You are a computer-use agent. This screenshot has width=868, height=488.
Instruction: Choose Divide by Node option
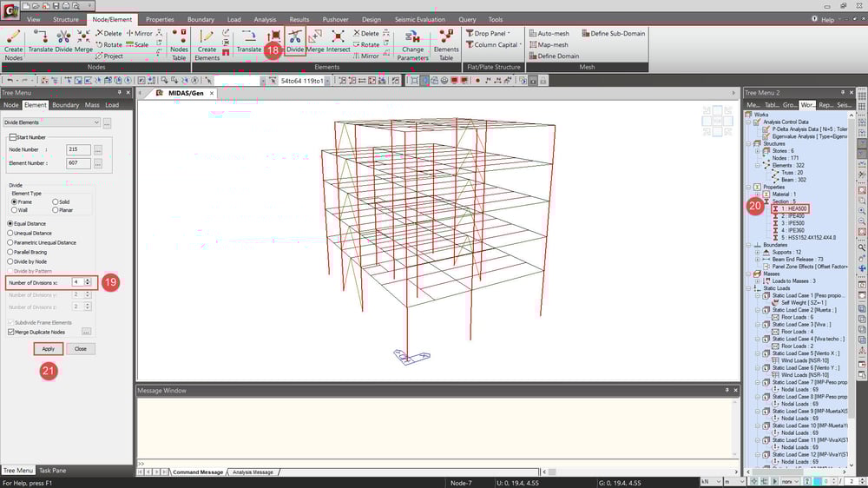10,261
